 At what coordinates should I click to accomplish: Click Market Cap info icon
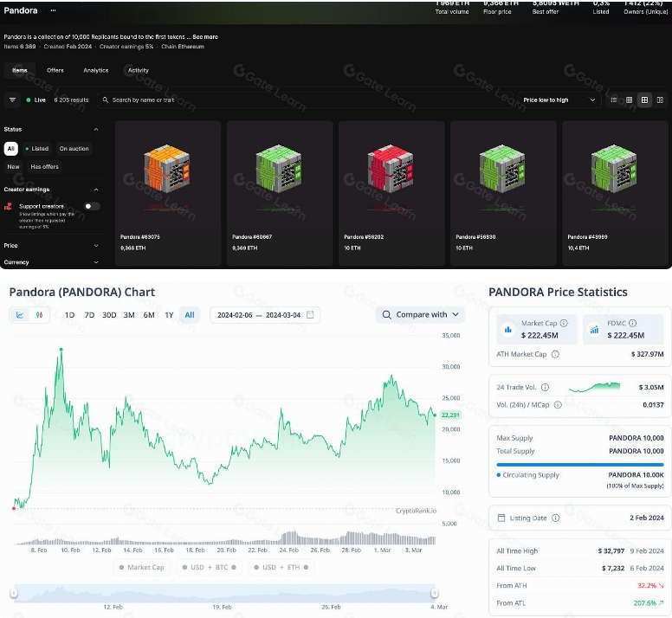tap(564, 324)
